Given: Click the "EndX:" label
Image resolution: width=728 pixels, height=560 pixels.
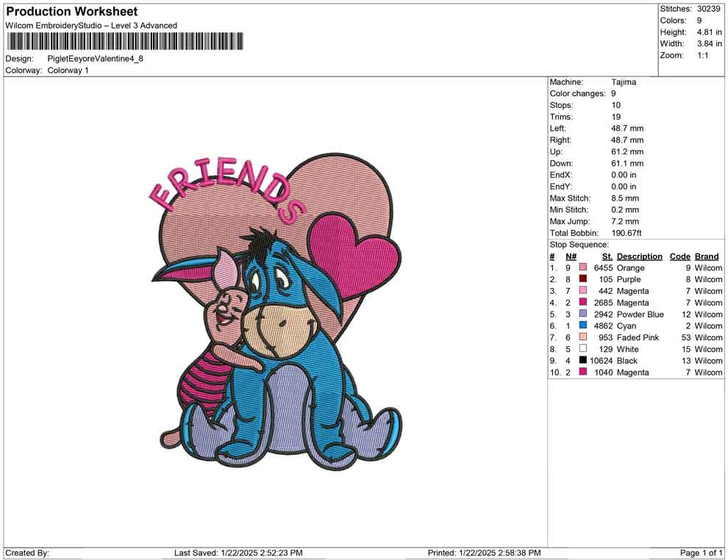Looking at the screenshot, I should click(x=561, y=175).
